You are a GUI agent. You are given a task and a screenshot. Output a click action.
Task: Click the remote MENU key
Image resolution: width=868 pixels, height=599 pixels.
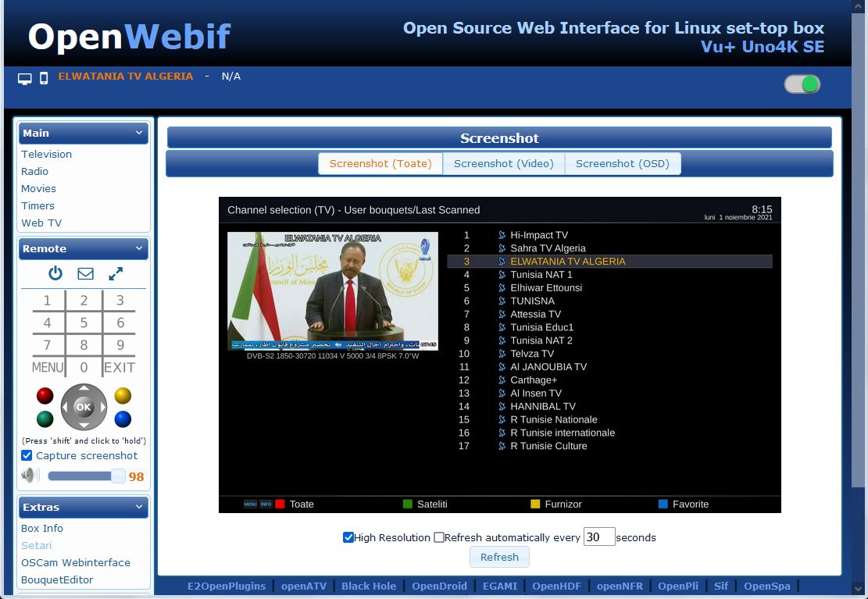(48, 367)
